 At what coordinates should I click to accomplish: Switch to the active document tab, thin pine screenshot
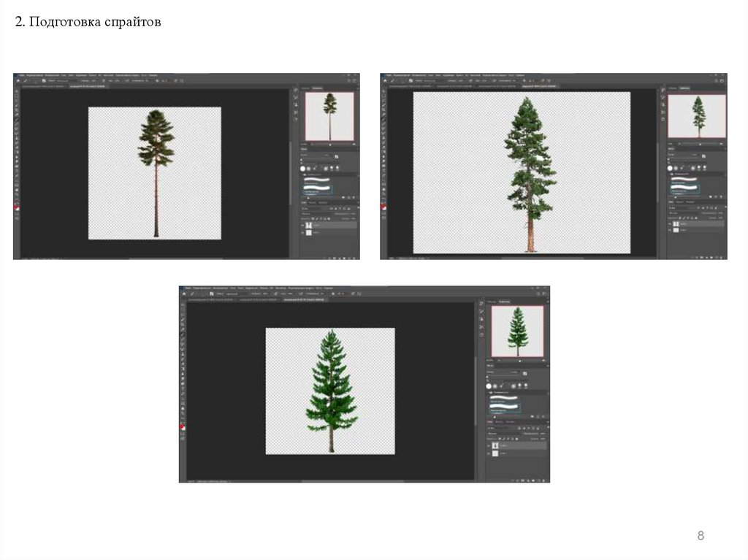[x=88, y=87]
